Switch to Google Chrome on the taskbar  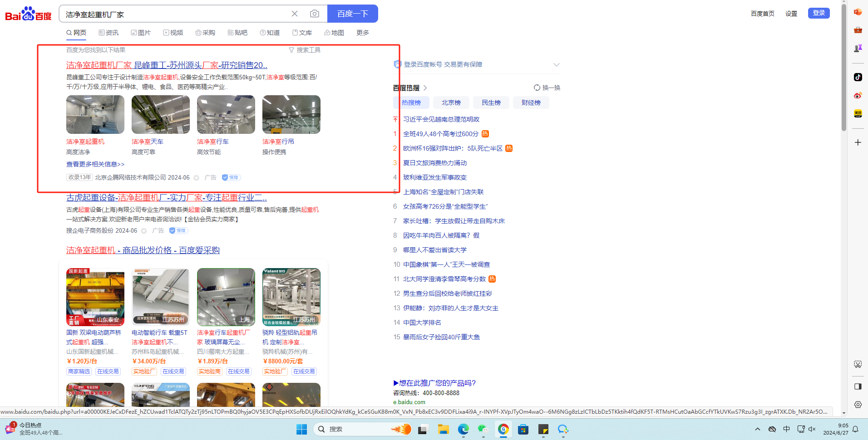point(503,429)
